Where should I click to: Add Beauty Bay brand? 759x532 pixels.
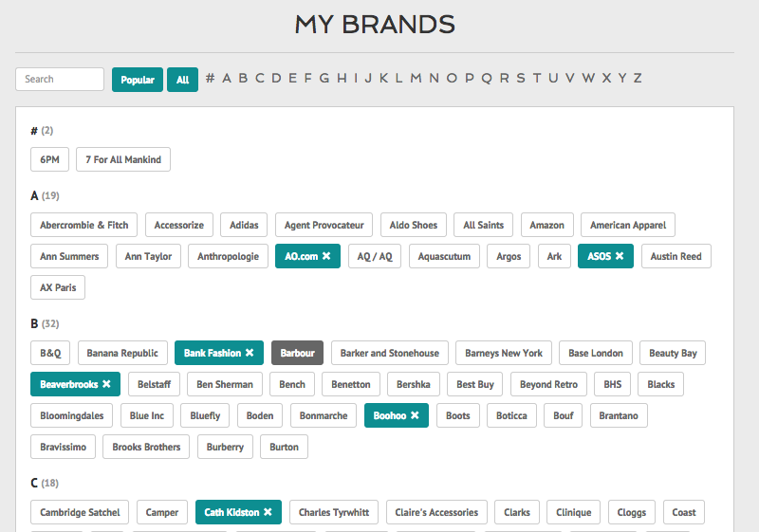point(673,353)
